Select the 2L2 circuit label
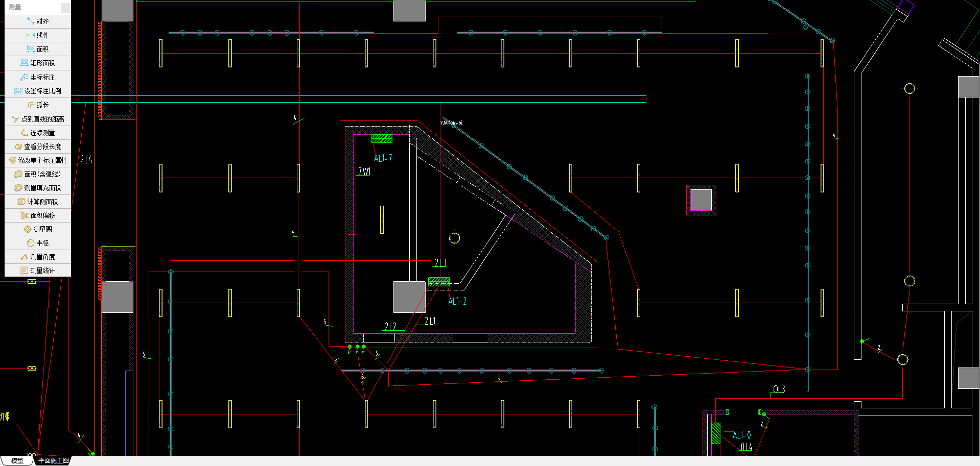The height and width of the screenshot is (466, 980). [x=390, y=326]
